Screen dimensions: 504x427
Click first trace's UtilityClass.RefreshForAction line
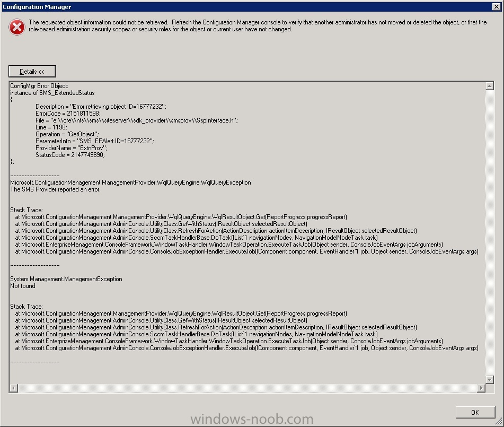click(216, 231)
